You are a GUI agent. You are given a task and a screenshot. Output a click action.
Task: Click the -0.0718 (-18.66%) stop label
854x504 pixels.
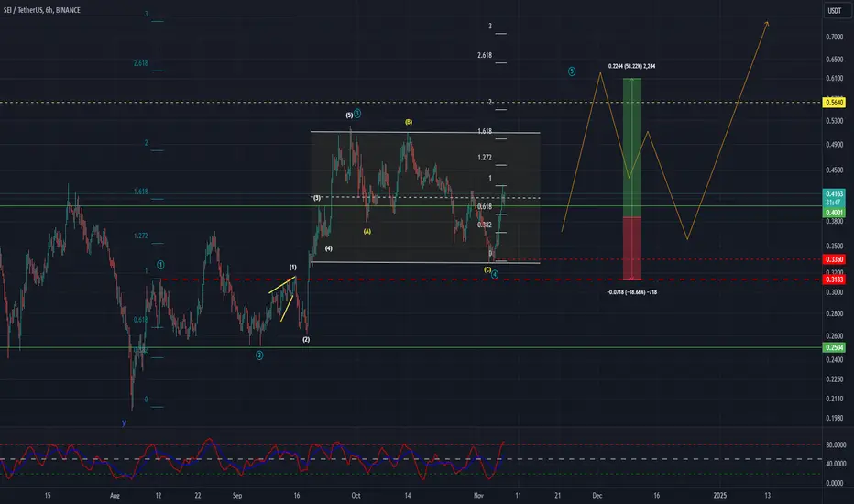[631, 292]
